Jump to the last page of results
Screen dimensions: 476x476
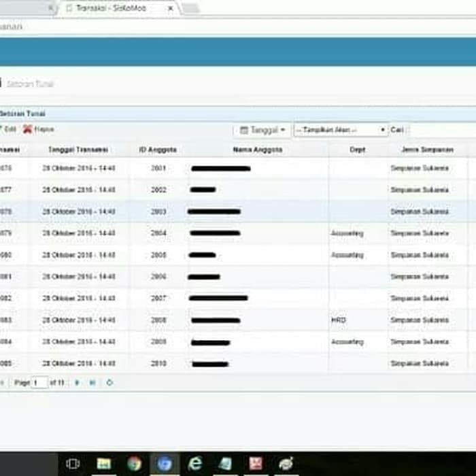92,382
